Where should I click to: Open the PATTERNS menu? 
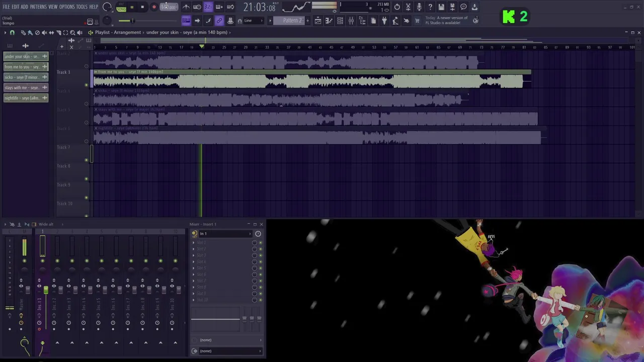(x=38, y=7)
